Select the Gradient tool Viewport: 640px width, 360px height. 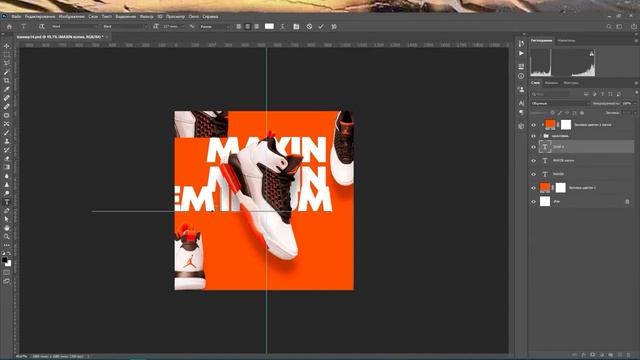tap(7, 167)
